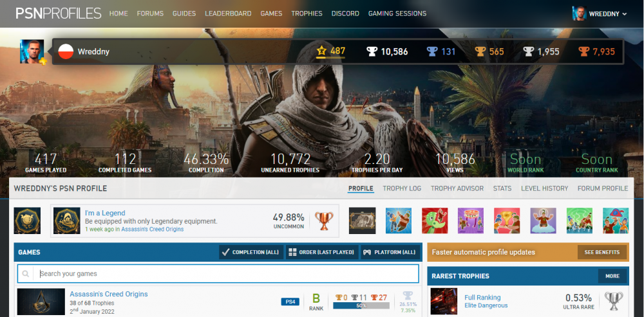Click the 2.20 Trophies Per Day stat

click(x=377, y=163)
